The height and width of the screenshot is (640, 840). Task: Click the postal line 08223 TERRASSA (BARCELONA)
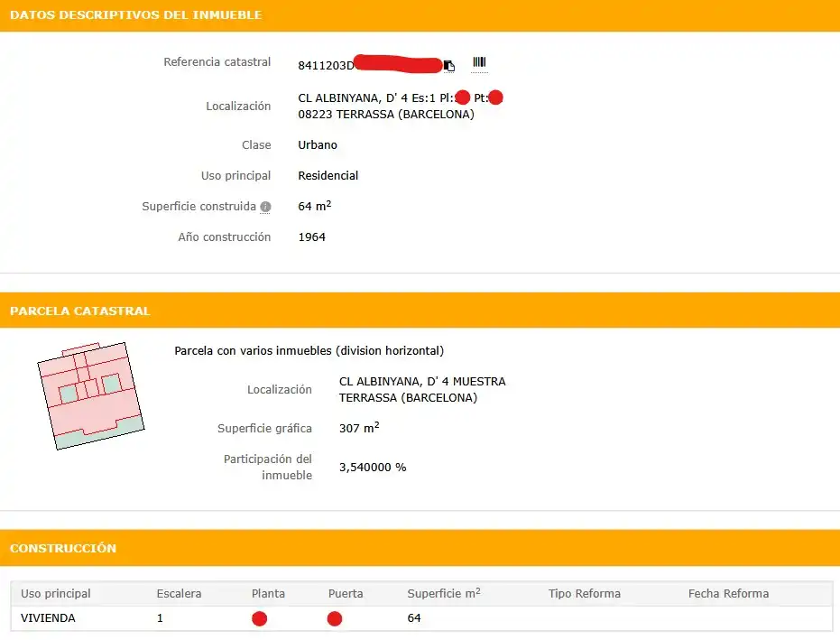tap(386, 114)
